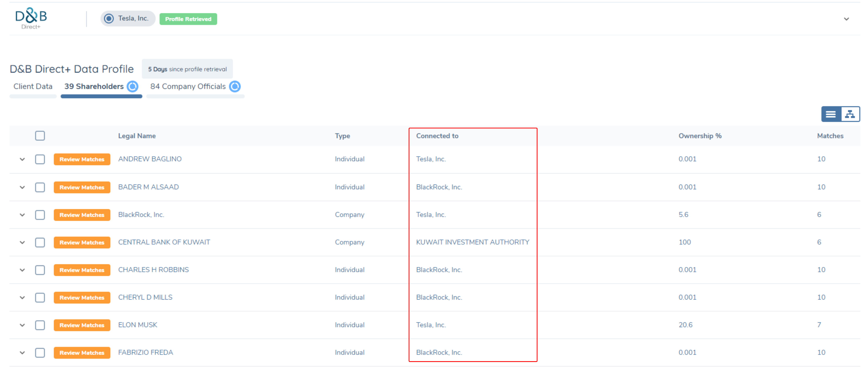
Task: Switch to hierarchy tree view icon
Action: point(850,114)
